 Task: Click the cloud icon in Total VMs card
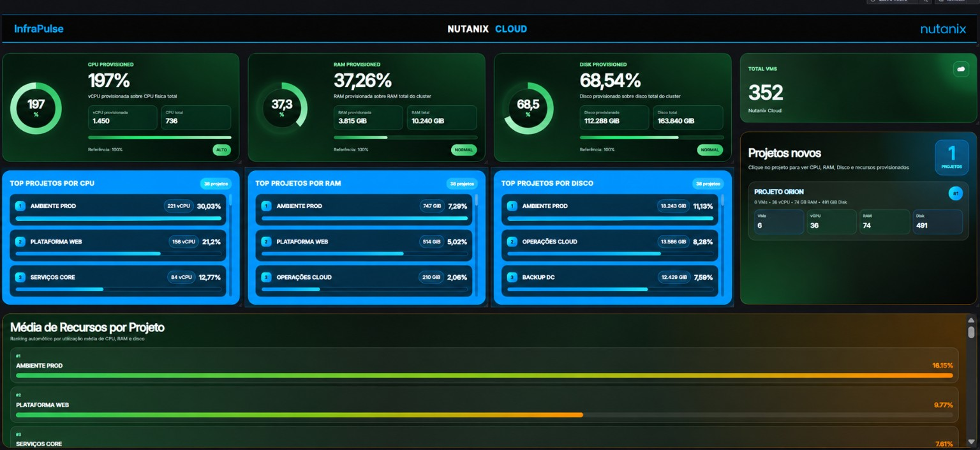960,69
